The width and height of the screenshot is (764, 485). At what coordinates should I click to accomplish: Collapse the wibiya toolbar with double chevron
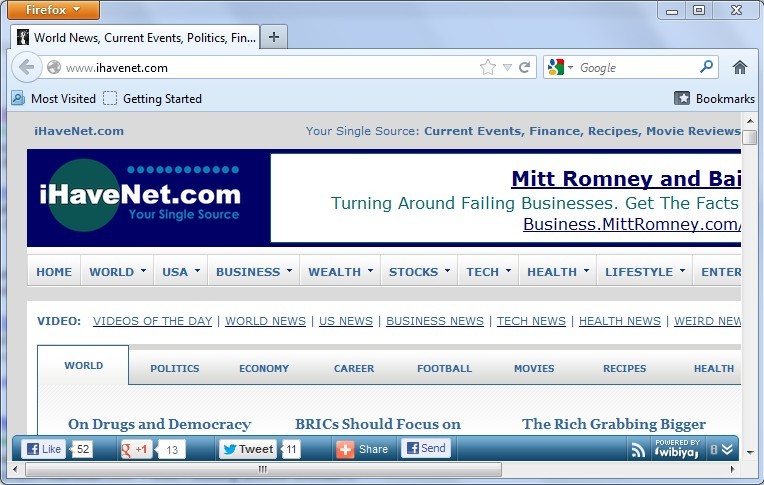(x=727, y=449)
